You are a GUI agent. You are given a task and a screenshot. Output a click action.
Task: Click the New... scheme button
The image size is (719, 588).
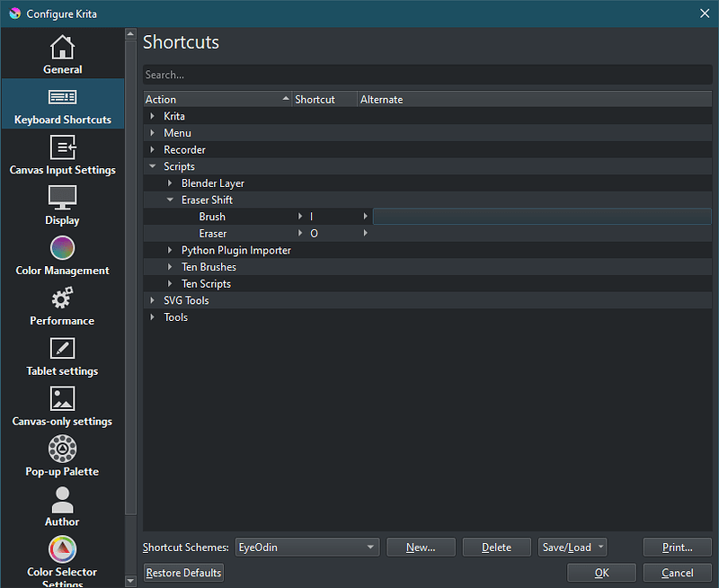(x=421, y=547)
